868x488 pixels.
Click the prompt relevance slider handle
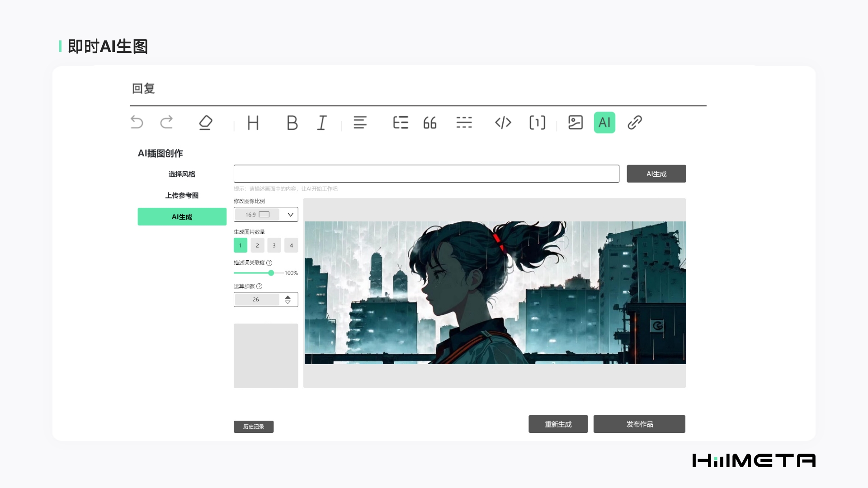(x=271, y=273)
